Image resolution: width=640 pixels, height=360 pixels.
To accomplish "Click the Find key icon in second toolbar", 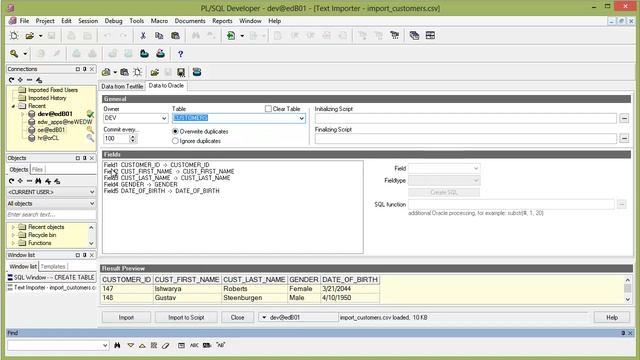I will pyautogui.click(x=14, y=53).
